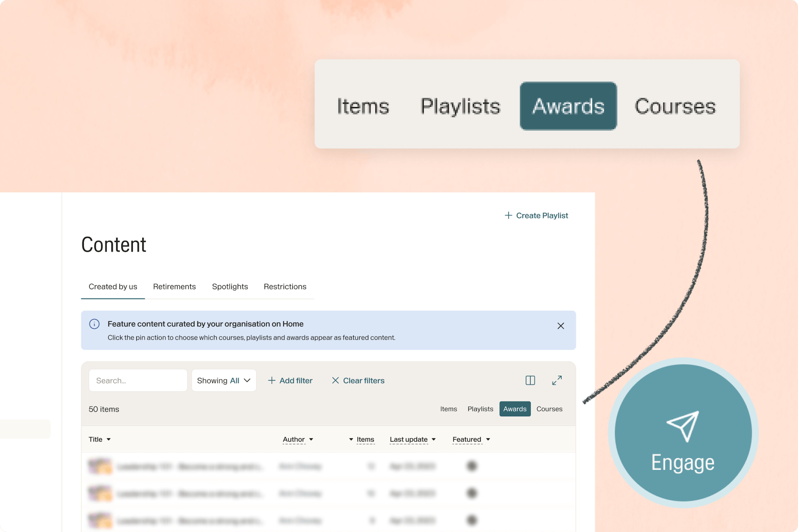Dismiss the blue info banner
This screenshot has height=532, width=798.
coord(560,326)
